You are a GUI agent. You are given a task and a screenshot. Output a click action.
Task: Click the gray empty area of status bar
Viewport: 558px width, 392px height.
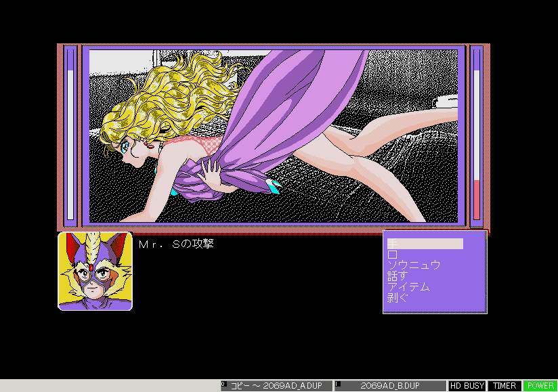(x=110, y=386)
